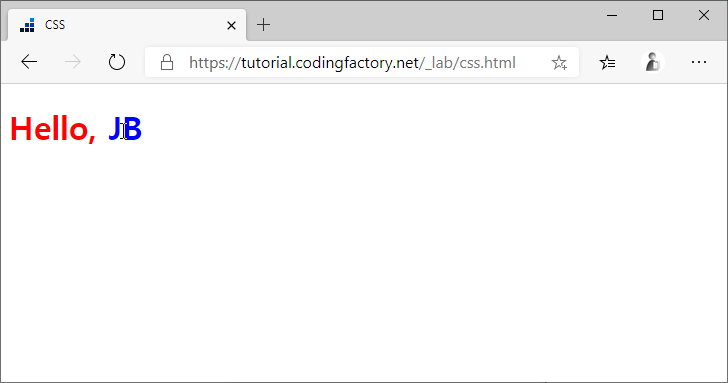Go back to the previous page
The height and width of the screenshot is (383, 728).
click(x=29, y=62)
